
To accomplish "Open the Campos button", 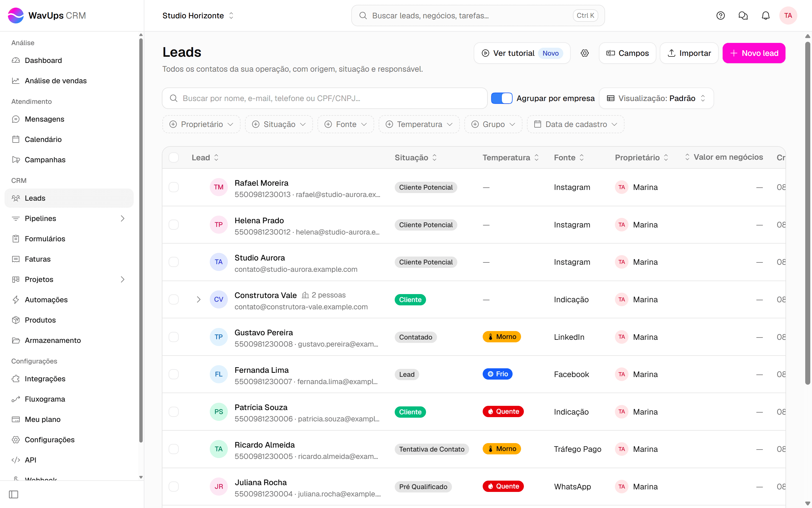I will (627, 53).
